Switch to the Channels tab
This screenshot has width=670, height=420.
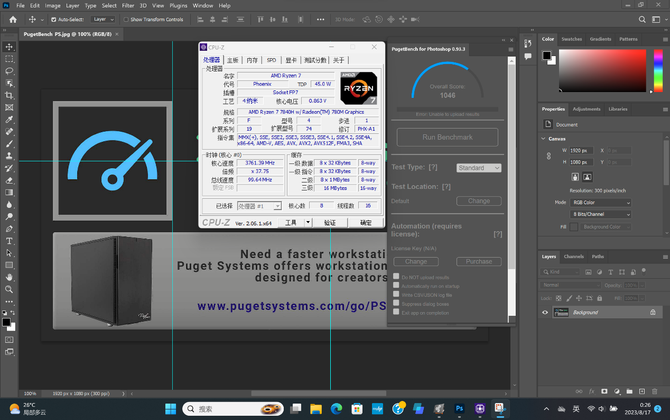pyautogui.click(x=573, y=256)
